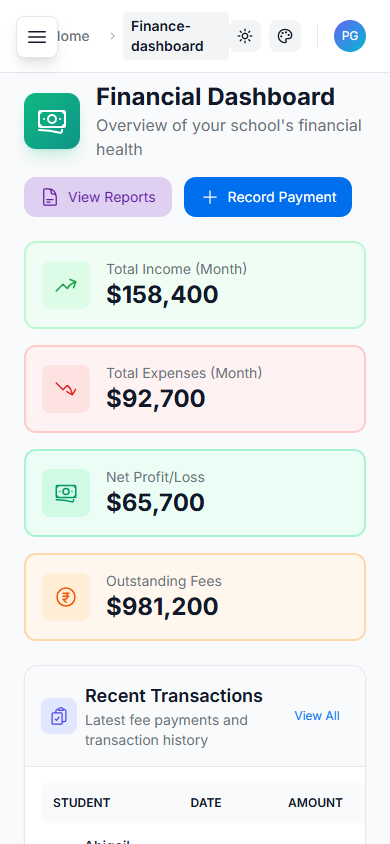Click the clipboard Recent Transactions icon

pos(59,716)
